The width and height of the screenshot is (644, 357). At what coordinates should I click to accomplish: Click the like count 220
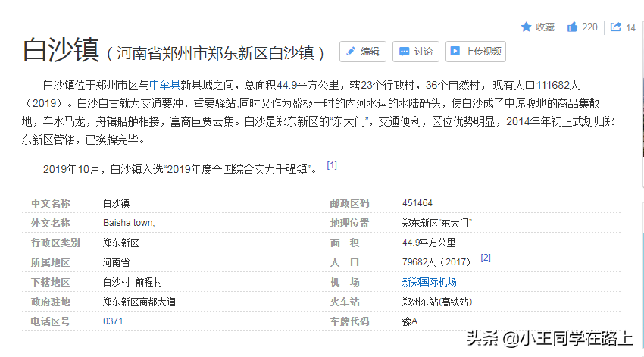pos(589,27)
